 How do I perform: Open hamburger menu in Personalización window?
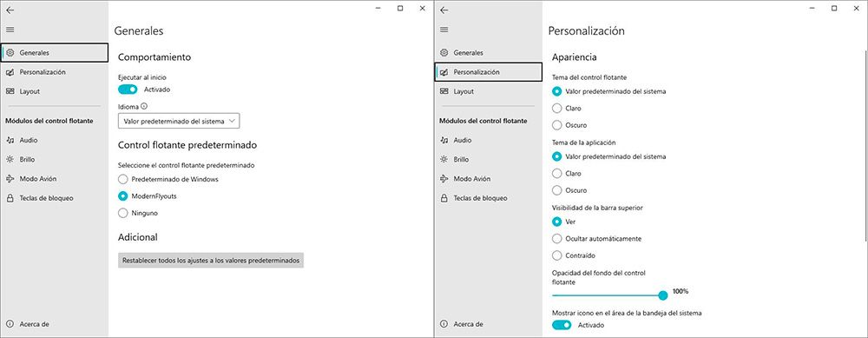click(444, 30)
